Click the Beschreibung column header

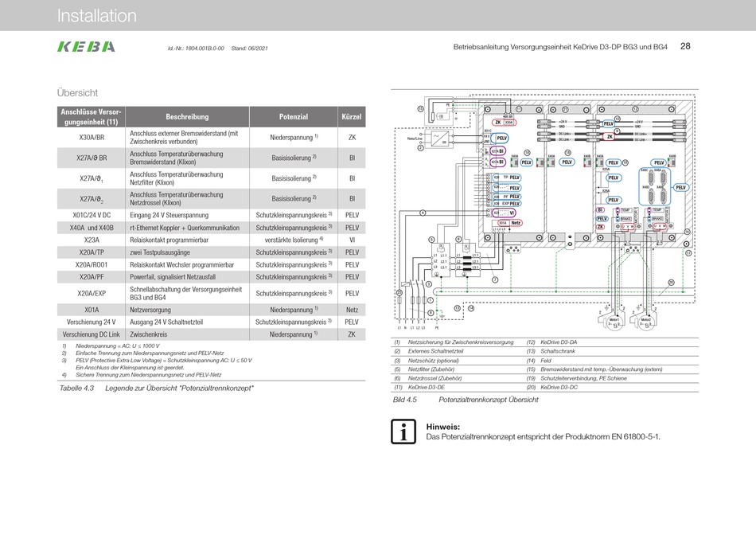click(187, 117)
